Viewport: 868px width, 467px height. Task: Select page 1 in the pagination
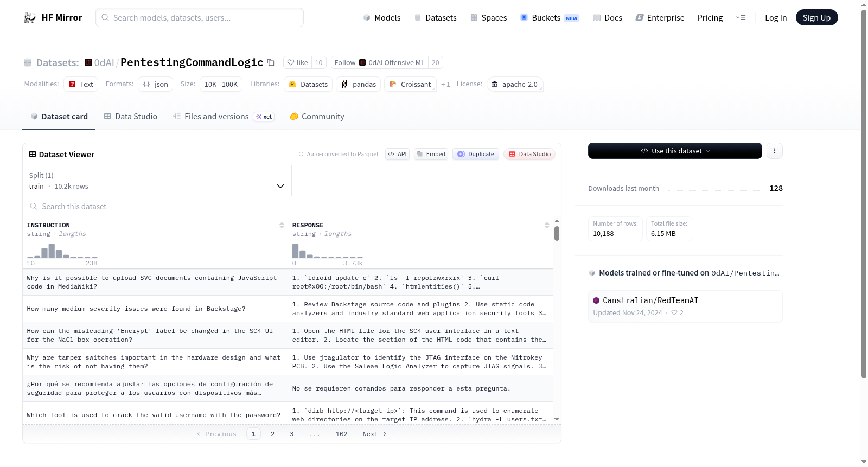[x=253, y=434]
